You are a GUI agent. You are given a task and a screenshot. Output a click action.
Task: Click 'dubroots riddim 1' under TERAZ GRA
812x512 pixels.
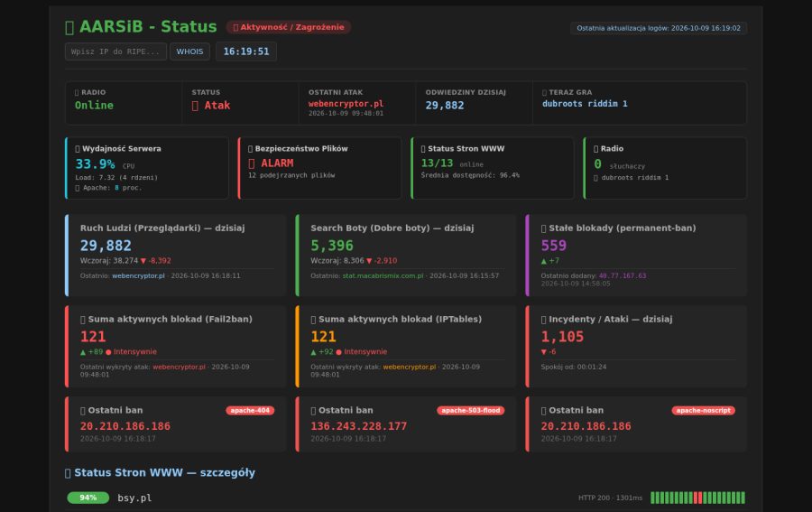tap(585, 104)
